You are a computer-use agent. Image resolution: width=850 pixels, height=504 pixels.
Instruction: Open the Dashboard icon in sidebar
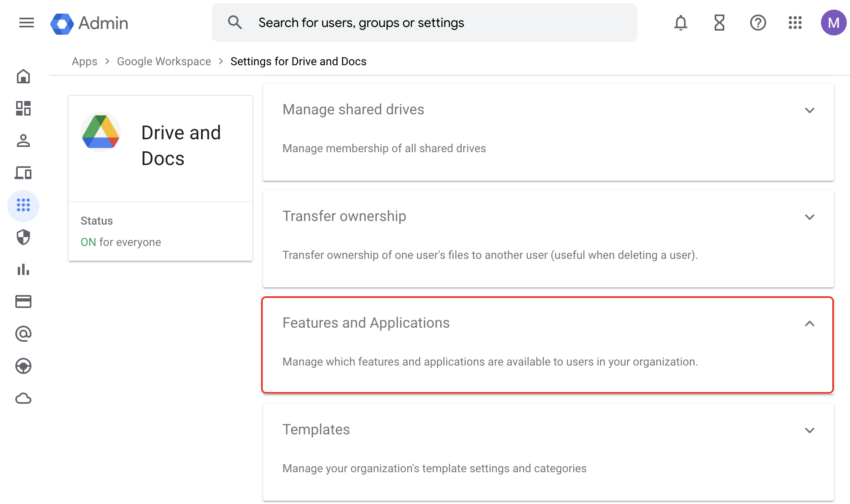[23, 108]
